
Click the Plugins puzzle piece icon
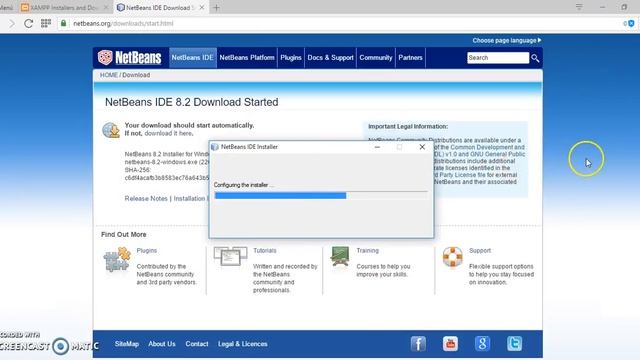click(117, 259)
